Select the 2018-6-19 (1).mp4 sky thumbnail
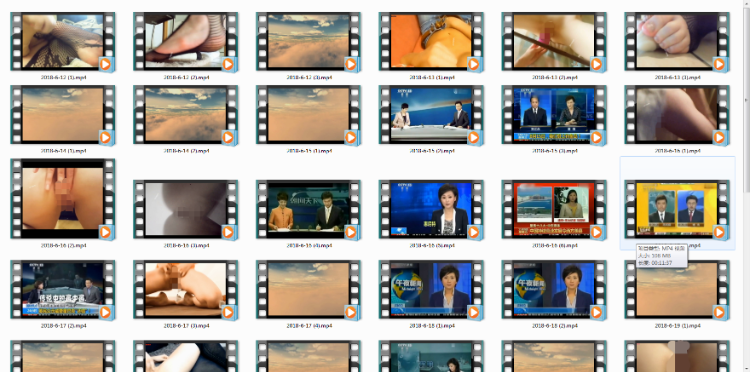This screenshot has width=750, height=372. [677, 290]
